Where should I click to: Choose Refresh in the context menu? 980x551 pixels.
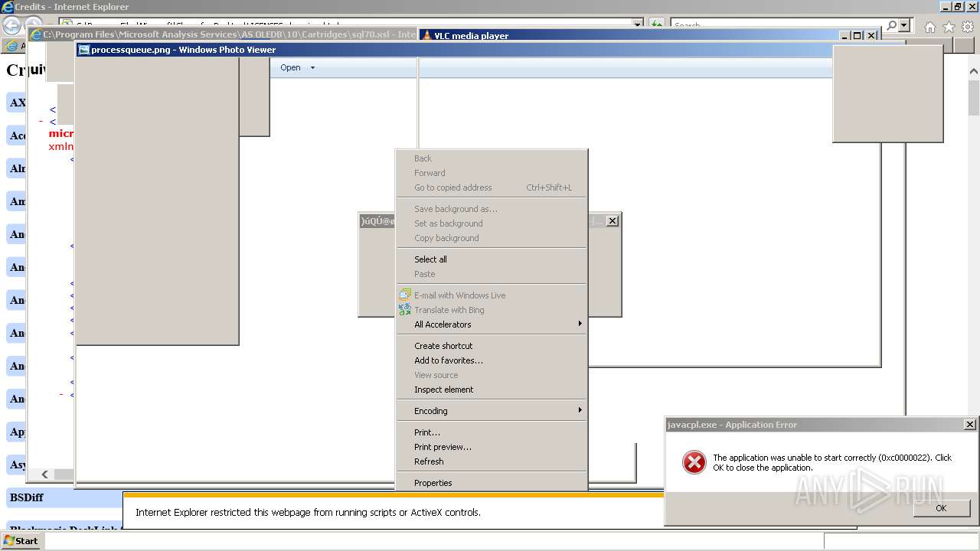[491, 461]
